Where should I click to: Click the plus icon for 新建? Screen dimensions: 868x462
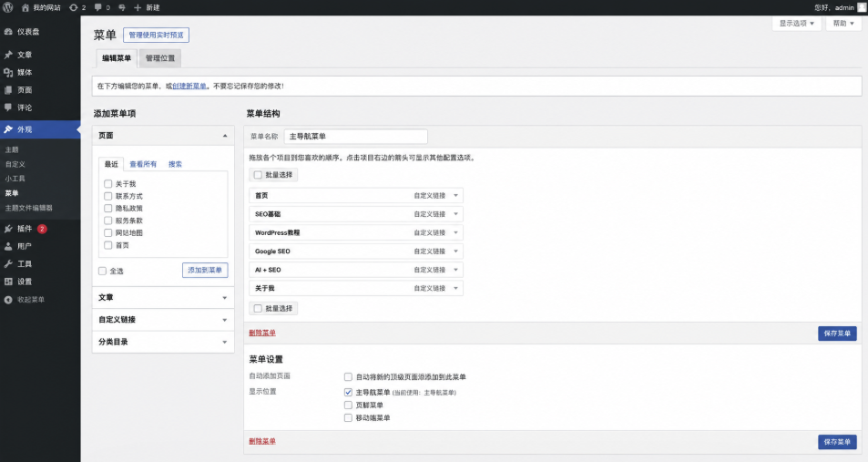[x=138, y=8]
